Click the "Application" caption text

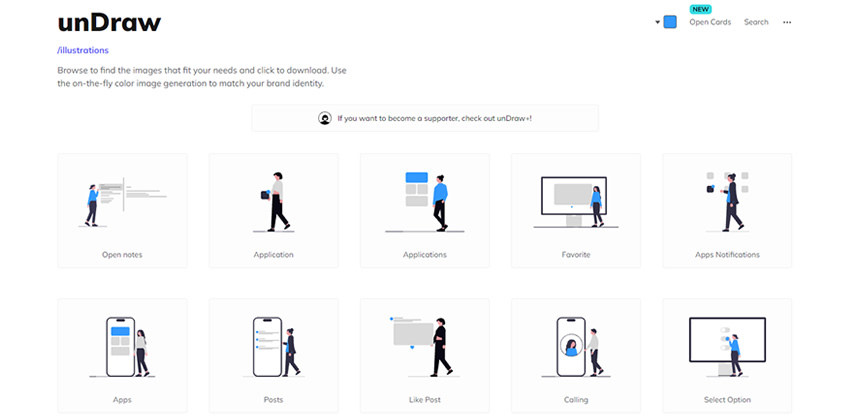click(273, 255)
